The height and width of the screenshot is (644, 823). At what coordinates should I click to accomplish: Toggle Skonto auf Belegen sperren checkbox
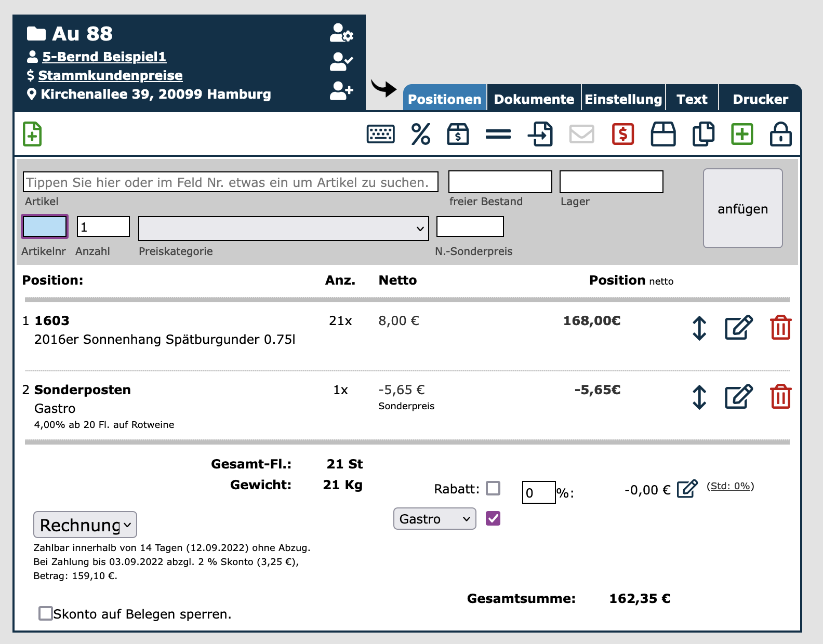coord(46,613)
